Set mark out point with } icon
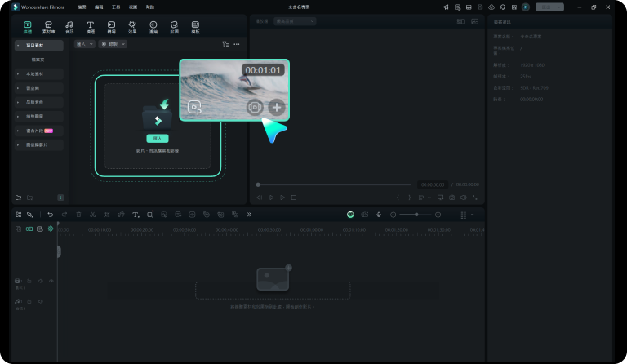Viewport: 627px width, 364px height. tap(409, 198)
